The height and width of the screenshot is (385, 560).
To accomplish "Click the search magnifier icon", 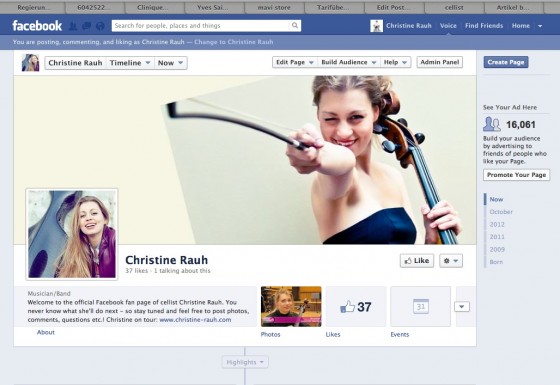I will 295,25.
